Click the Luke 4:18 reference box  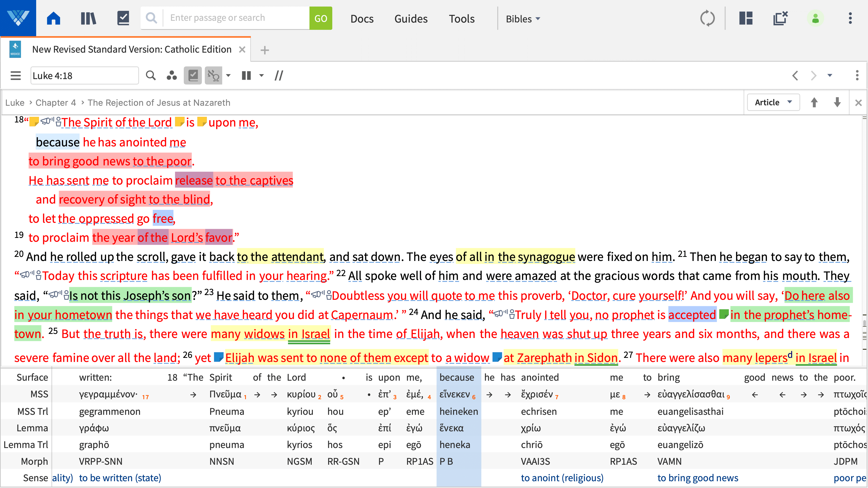pyautogui.click(x=84, y=75)
